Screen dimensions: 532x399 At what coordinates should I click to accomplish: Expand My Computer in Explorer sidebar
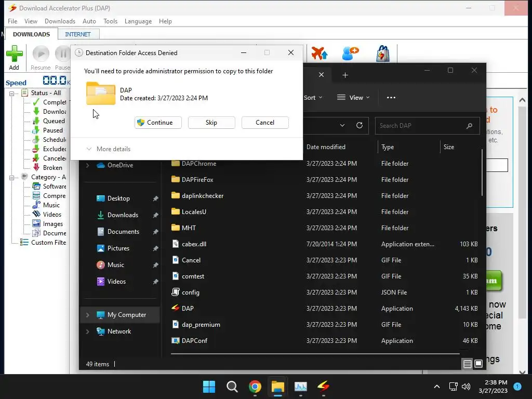87,315
